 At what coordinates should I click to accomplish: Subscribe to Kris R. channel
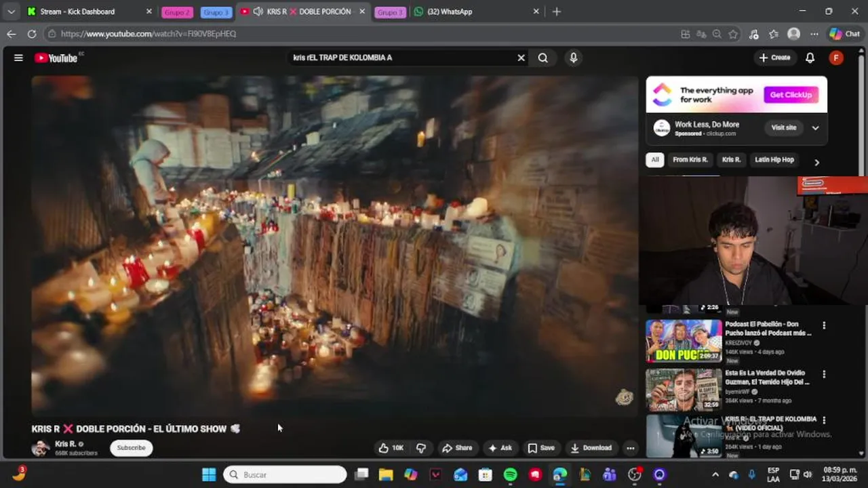(131, 448)
